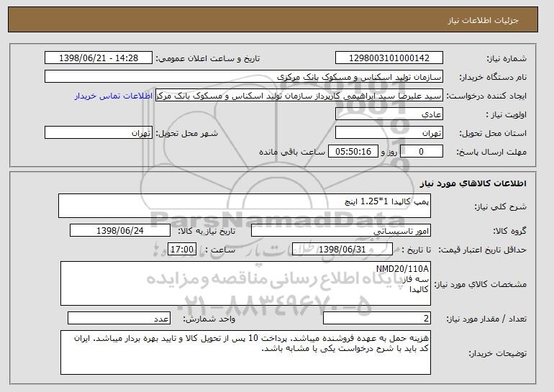Focus the شرح کلی نیاز text area

tap(245, 206)
